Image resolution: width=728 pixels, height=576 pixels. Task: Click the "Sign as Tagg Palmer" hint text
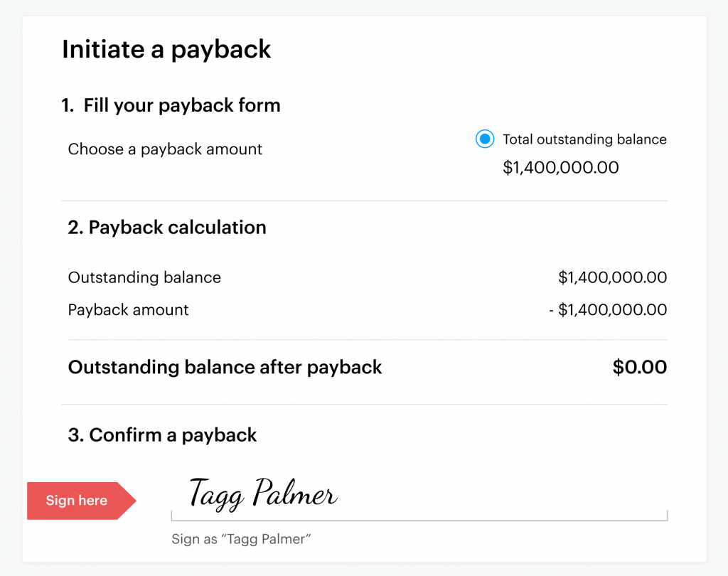point(242,539)
